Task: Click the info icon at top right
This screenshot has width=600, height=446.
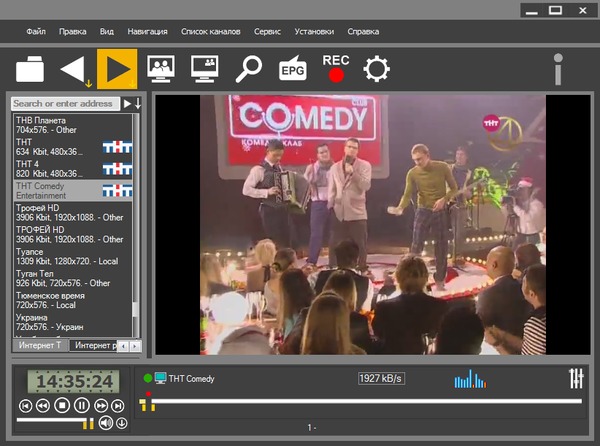Action: pos(562,70)
